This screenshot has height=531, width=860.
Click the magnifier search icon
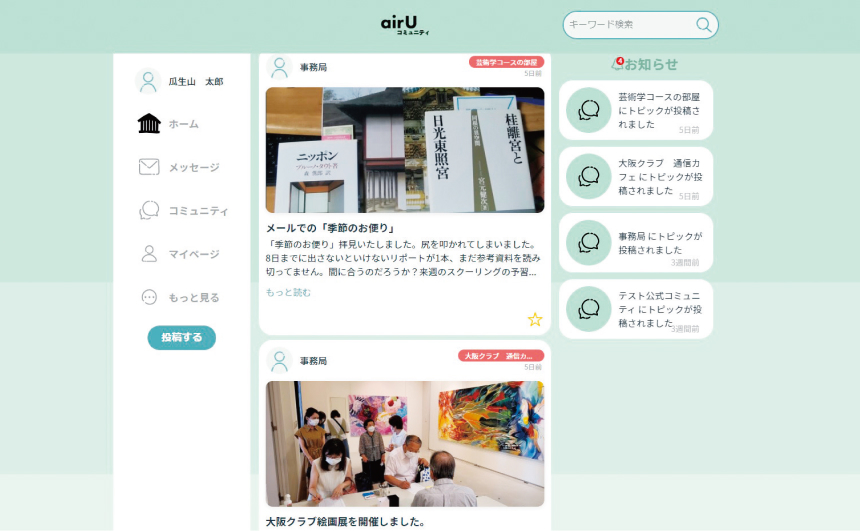703,25
